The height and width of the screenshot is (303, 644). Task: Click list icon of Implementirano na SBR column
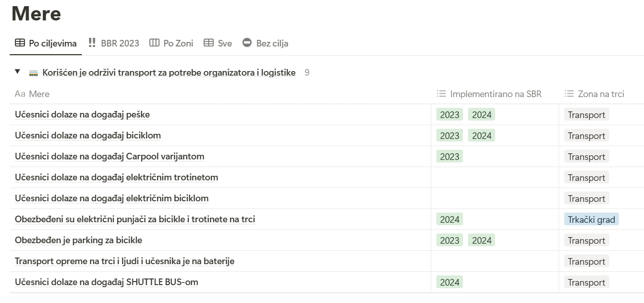[441, 94]
